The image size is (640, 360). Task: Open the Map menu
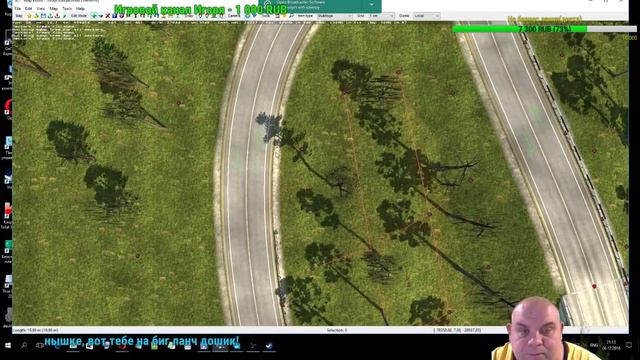[x=53, y=9]
